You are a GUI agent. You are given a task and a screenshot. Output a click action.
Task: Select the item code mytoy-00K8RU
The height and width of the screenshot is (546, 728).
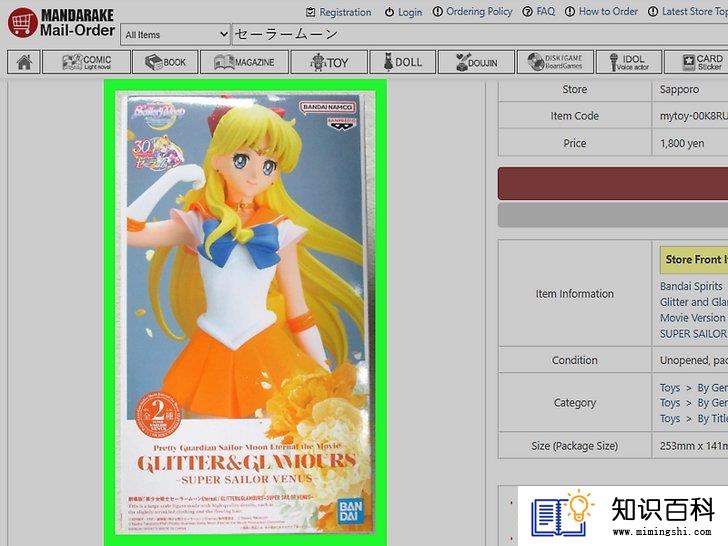694,116
